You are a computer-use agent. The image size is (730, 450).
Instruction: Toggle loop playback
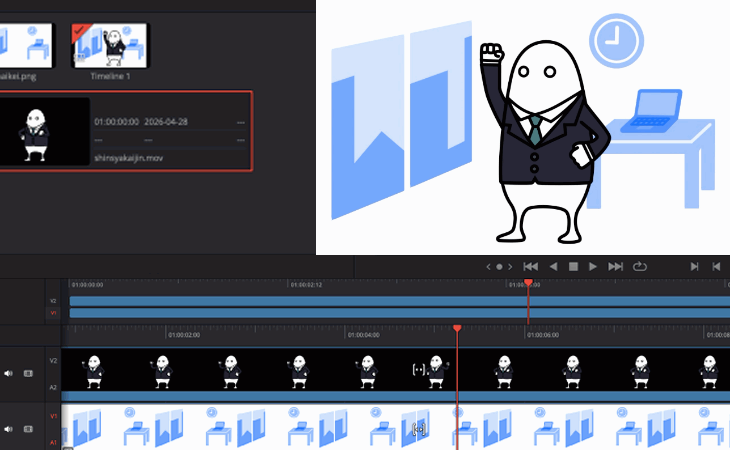(x=640, y=267)
